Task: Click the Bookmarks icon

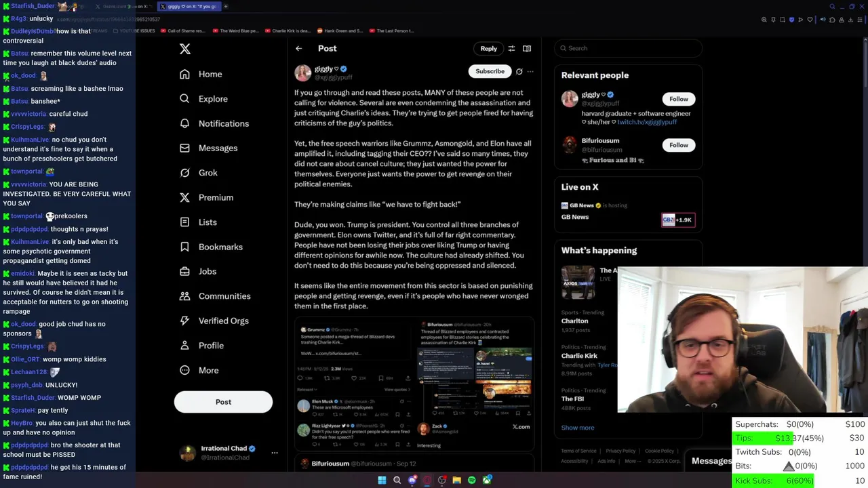Action: 184,247
